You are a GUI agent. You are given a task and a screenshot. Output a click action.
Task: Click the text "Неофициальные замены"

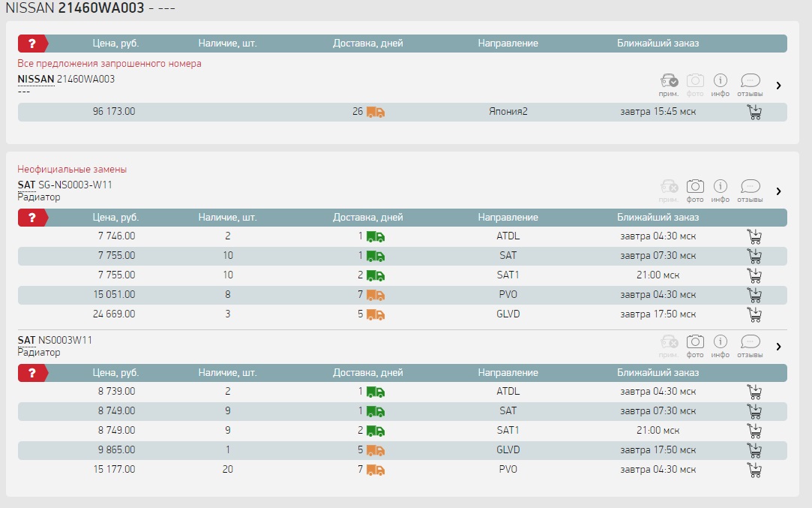point(72,169)
